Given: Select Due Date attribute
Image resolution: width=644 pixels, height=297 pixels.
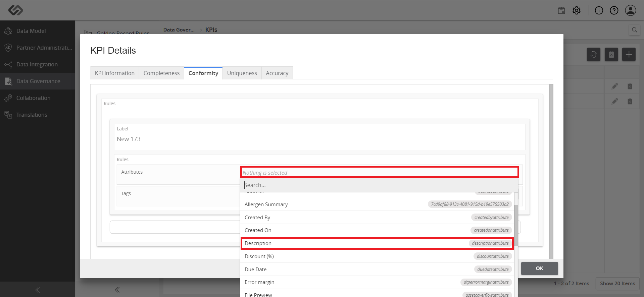Looking at the screenshot, I should pos(377,270).
